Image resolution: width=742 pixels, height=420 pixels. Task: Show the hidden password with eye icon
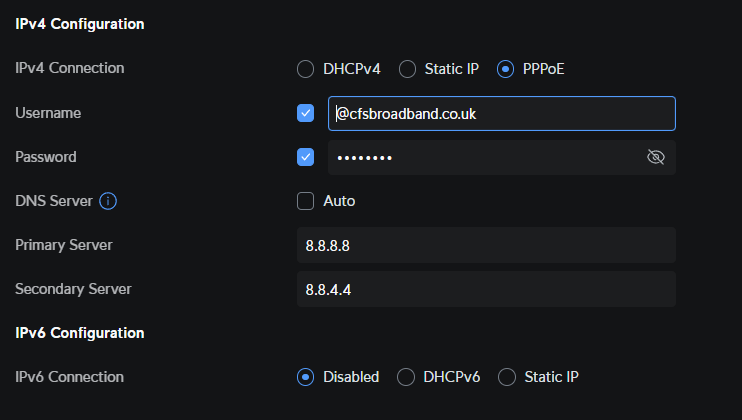coord(656,157)
